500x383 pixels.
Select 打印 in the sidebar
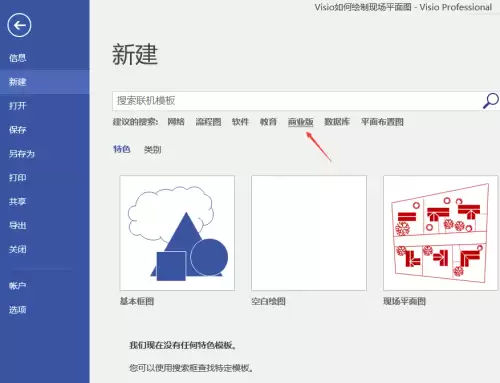(x=18, y=178)
